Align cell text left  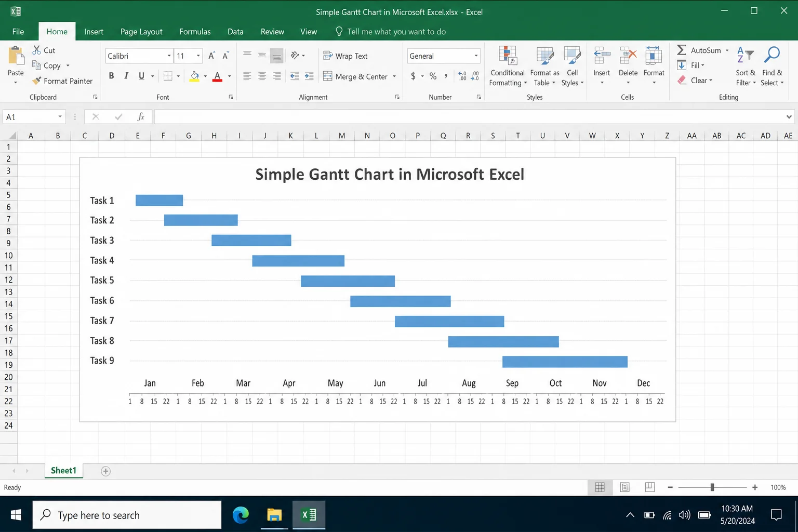(247, 76)
